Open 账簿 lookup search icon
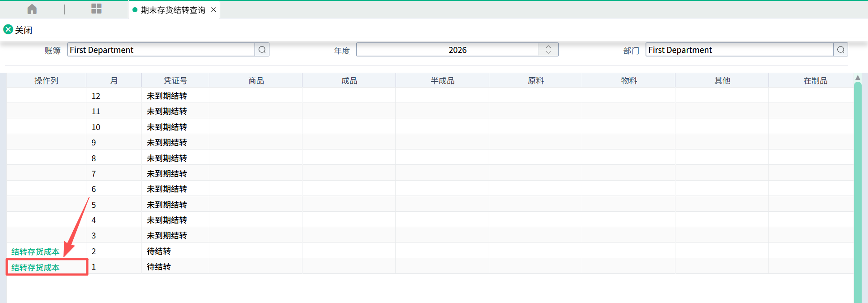Screen dimensions: 868x303 (262, 50)
